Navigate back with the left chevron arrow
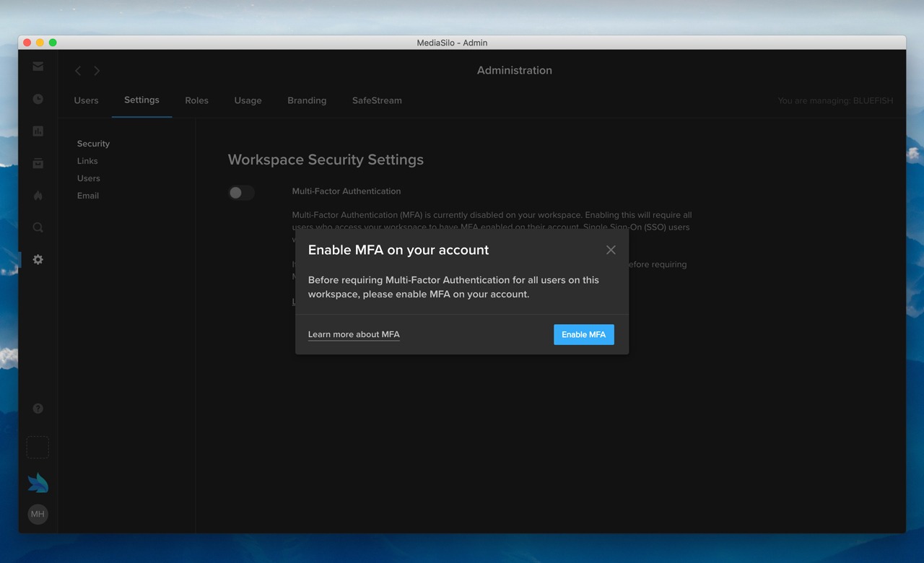 [x=77, y=71]
